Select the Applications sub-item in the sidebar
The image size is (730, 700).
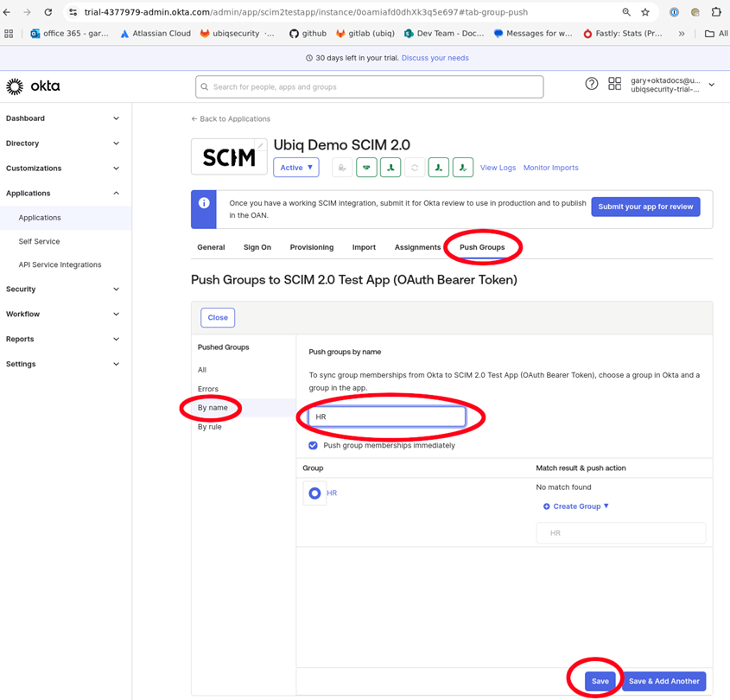click(x=40, y=218)
